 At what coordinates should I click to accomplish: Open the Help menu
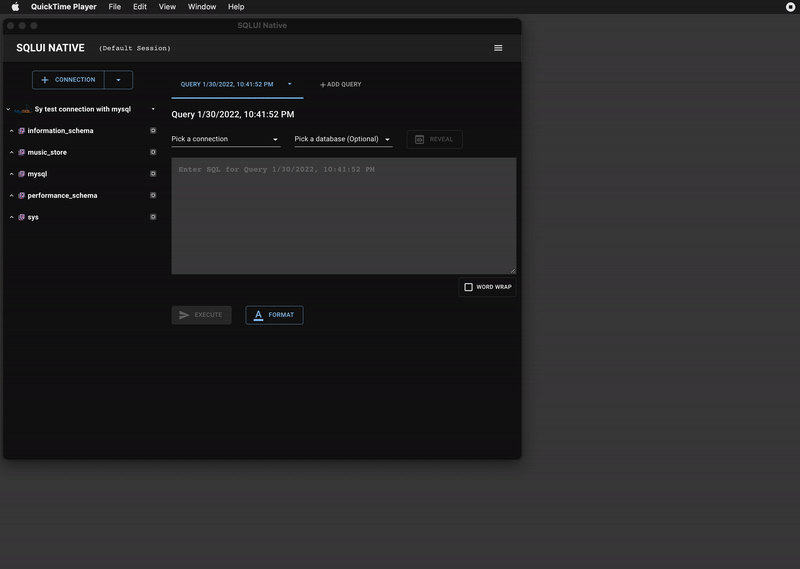click(236, 7)
